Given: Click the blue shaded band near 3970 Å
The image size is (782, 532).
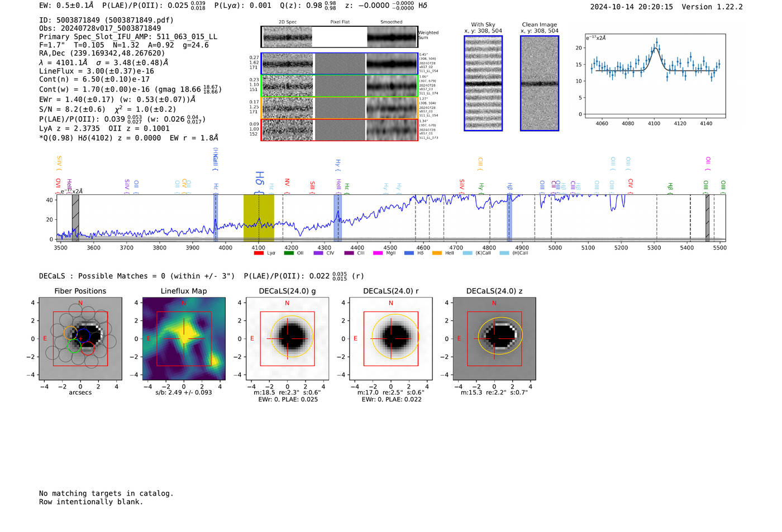Looking at the screenshot, I should click(216, 218).
